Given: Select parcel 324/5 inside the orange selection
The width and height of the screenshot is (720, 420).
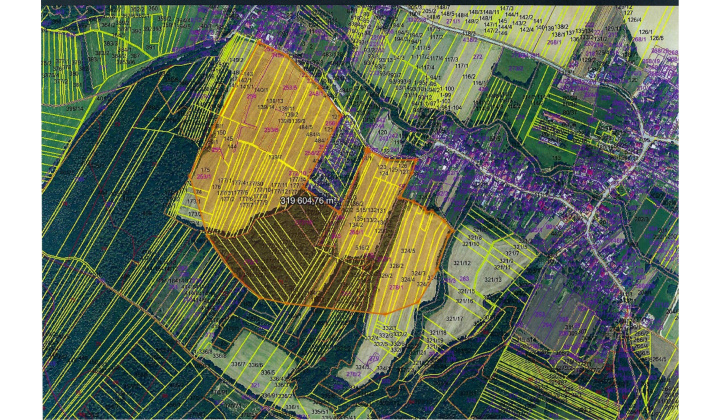Looking at the screenshot, I should pos(408,251).
